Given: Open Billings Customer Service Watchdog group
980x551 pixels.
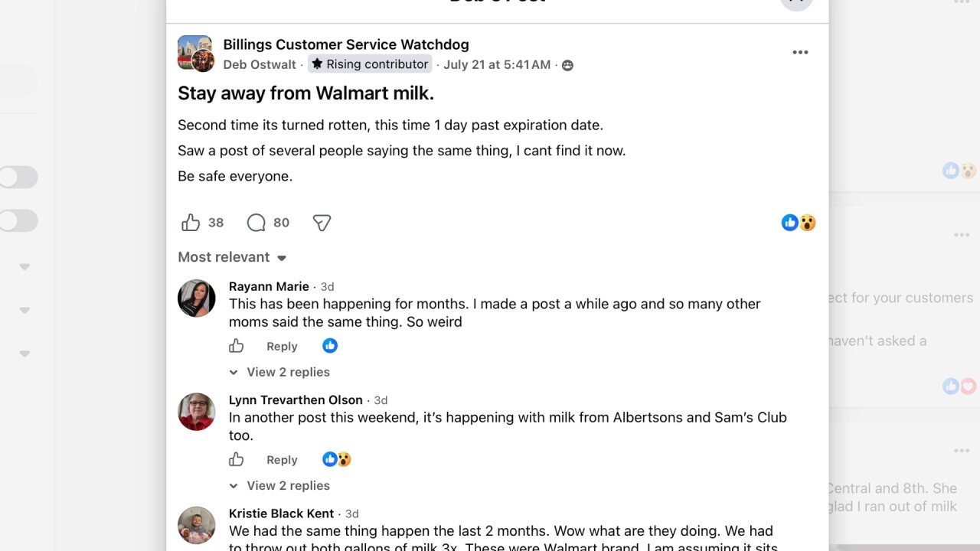Looking at the screenshot, I should (x=346, y=44).
